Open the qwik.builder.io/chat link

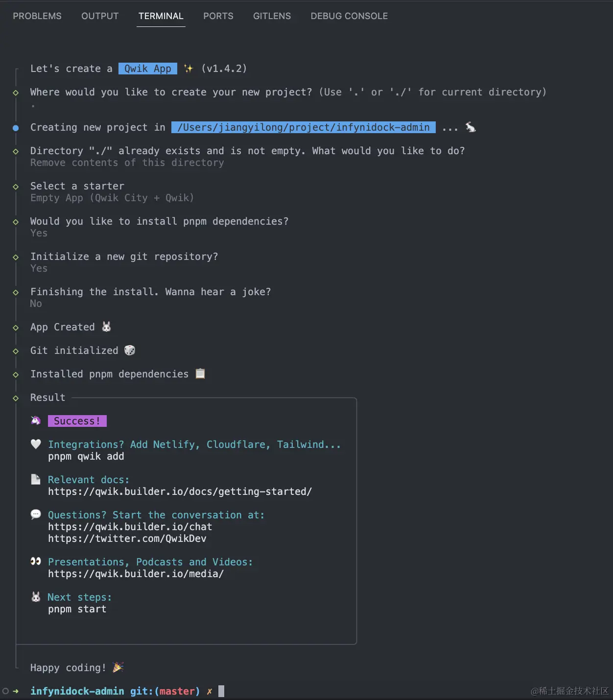tap(130, 527)
